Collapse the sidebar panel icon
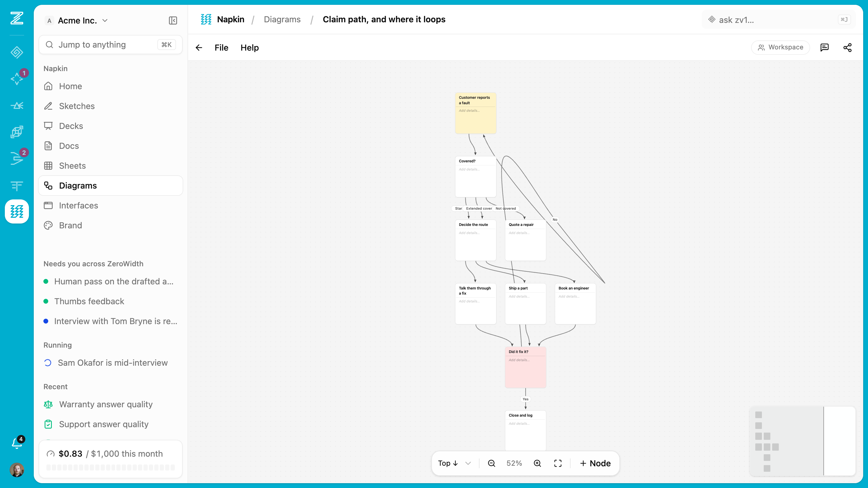 [x=173, y=20]
